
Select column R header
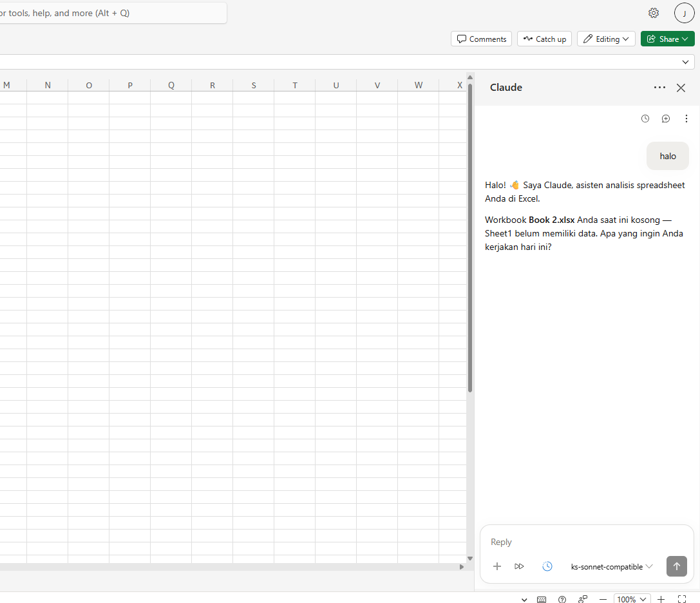pyautogui.click(x=213, y=85)
